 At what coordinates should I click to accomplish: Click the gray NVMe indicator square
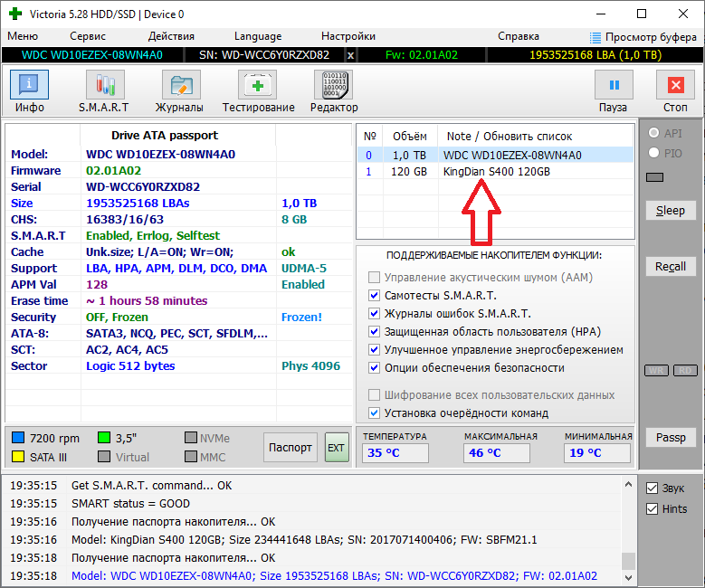[191, 438]
